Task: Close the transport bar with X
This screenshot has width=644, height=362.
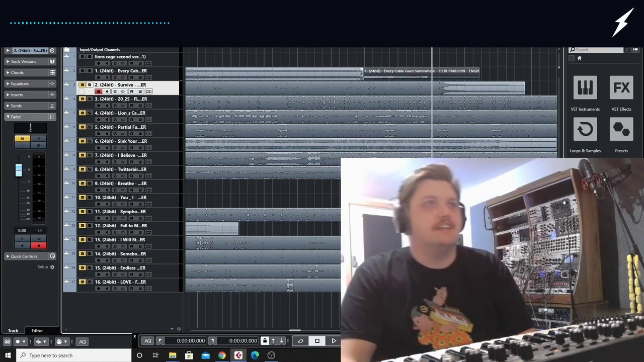Action: click(134, 336)
